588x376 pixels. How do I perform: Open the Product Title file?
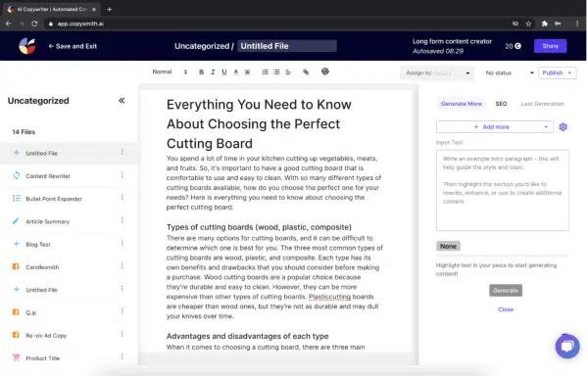(x=43, y=358)
